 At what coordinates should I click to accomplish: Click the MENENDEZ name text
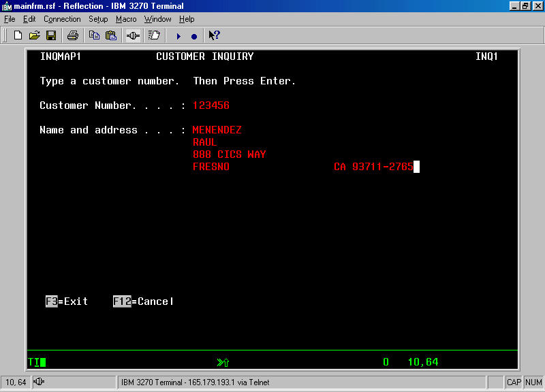click(217, 130)
